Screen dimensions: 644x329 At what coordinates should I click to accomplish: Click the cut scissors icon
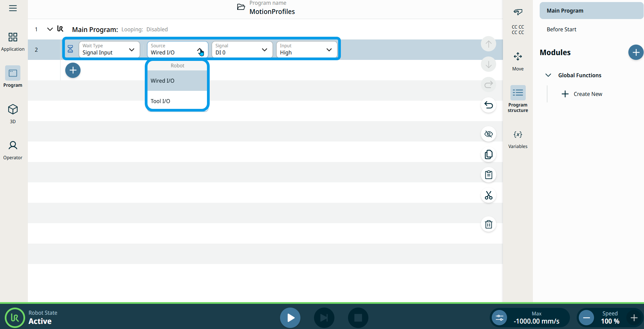[x=488, y=195]
